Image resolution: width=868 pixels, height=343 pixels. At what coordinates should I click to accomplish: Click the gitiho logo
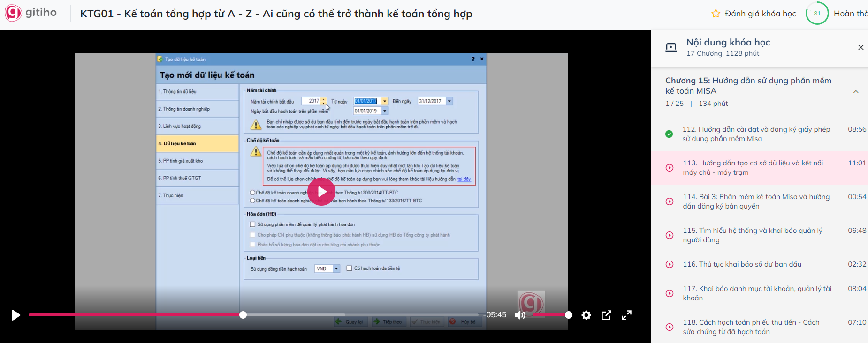point(31,13)
